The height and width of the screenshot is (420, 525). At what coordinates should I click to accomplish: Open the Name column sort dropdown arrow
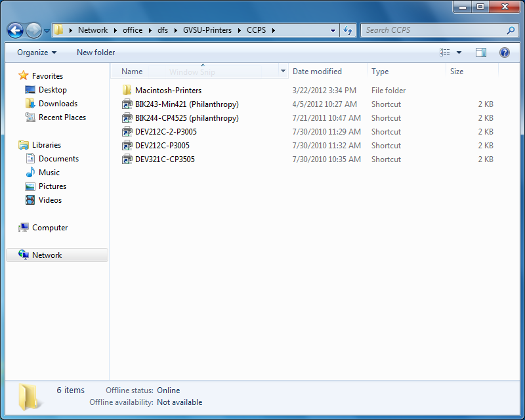282,71
